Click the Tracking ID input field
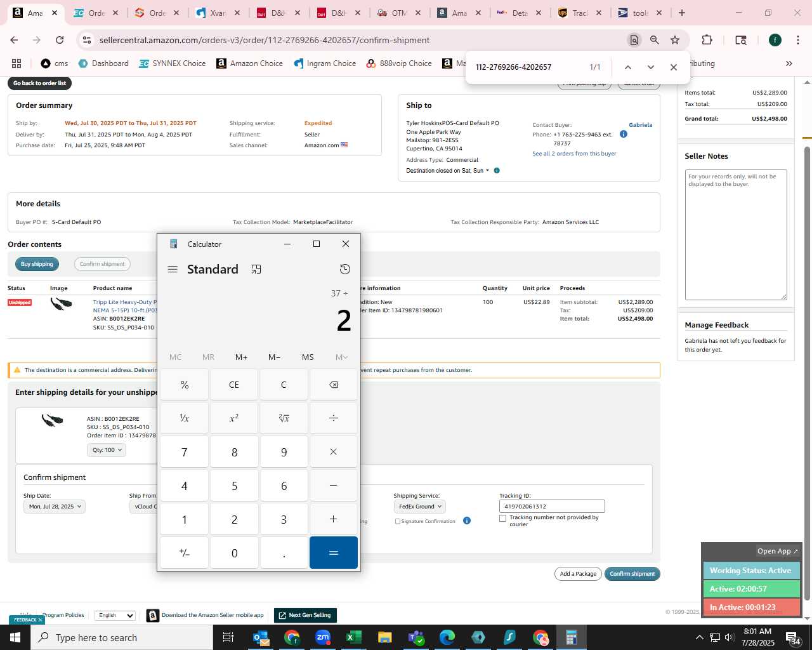 coord(552,507)
